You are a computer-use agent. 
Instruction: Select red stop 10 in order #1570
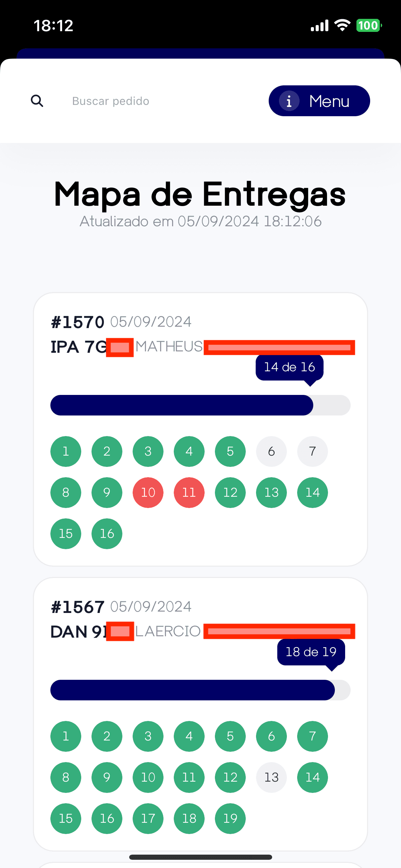click(148, 493)
